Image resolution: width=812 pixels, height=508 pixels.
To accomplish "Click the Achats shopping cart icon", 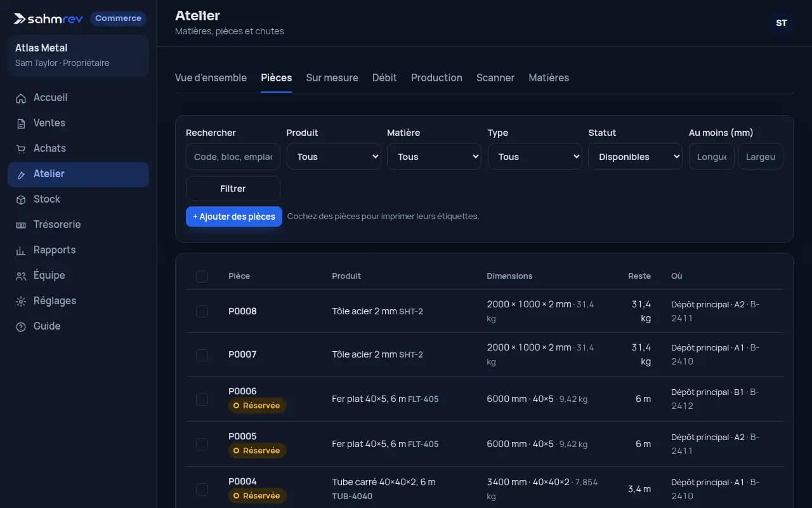I will (21, 149).
